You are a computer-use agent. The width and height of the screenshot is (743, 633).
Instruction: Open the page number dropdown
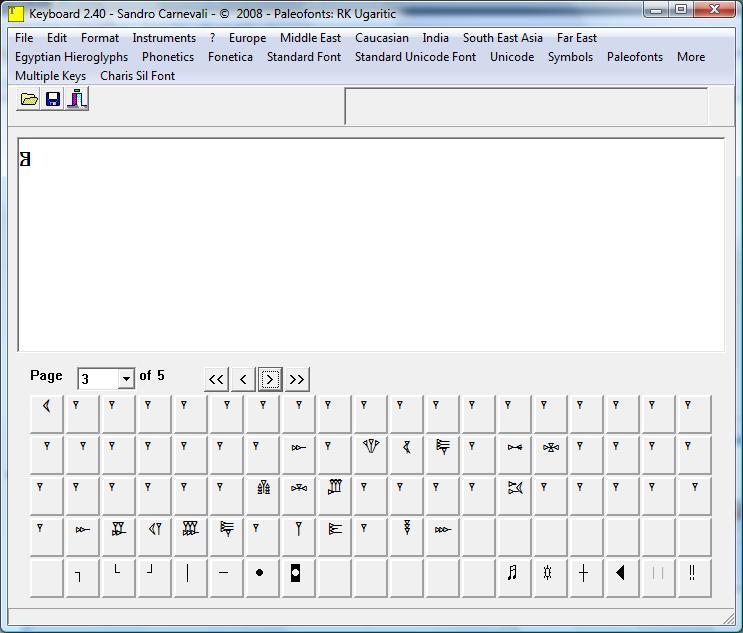(126, 379)
